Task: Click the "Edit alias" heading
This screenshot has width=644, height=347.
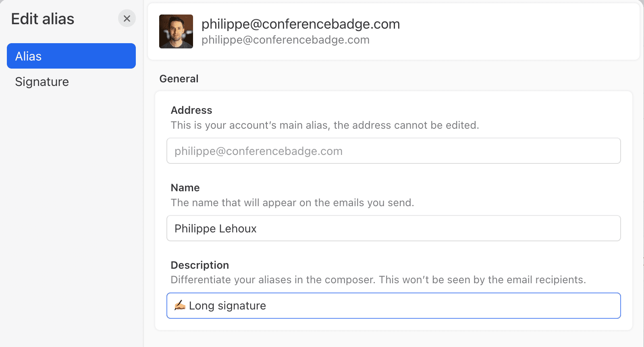Action: (x=43, y=19)
